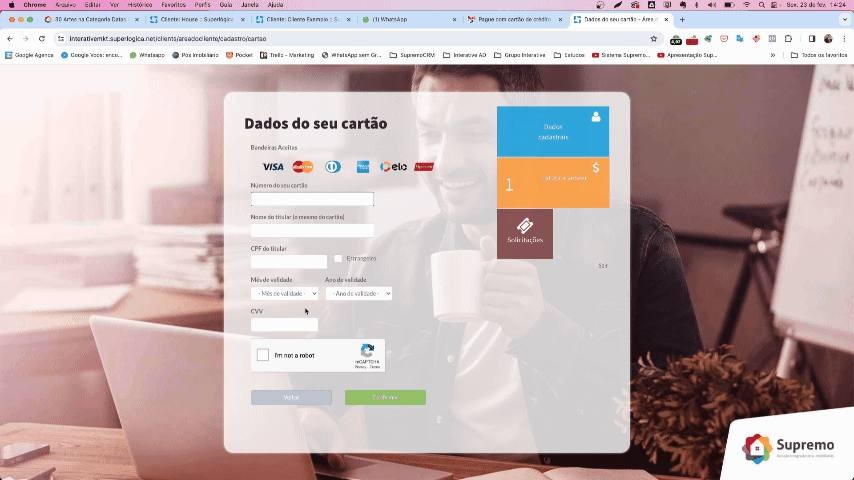Click the reCAPTCHA logo icon
The width and height of the screenshot is (854, 480).
point(367,350)
